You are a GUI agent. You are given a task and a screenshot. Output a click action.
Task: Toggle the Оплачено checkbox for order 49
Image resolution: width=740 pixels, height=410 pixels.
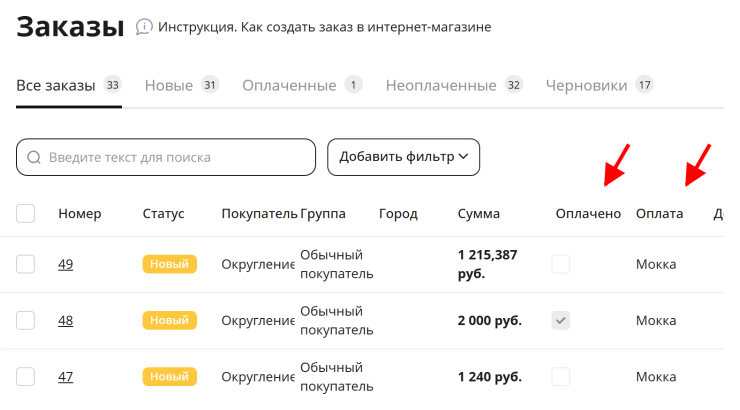(x=561, y=264)
